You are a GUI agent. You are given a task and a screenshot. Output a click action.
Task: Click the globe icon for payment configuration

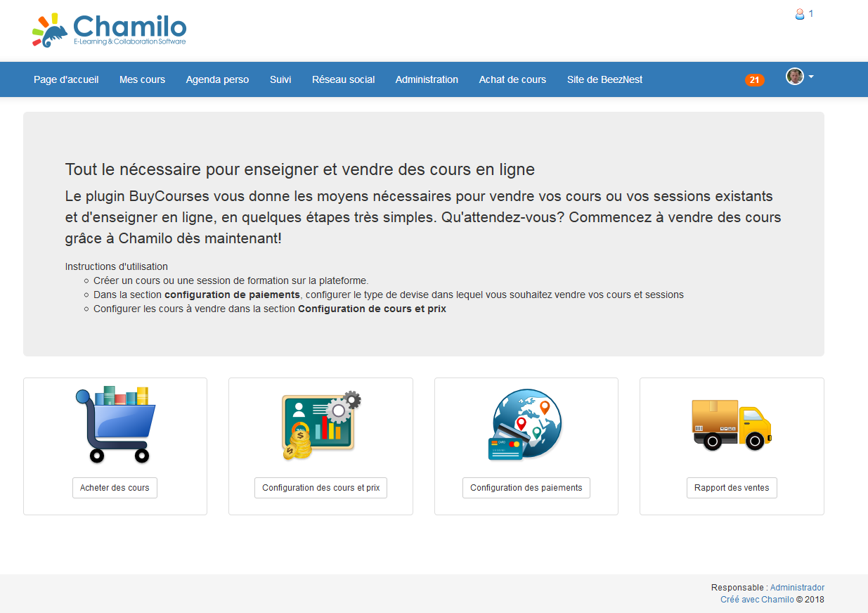(x=525, y=424)
